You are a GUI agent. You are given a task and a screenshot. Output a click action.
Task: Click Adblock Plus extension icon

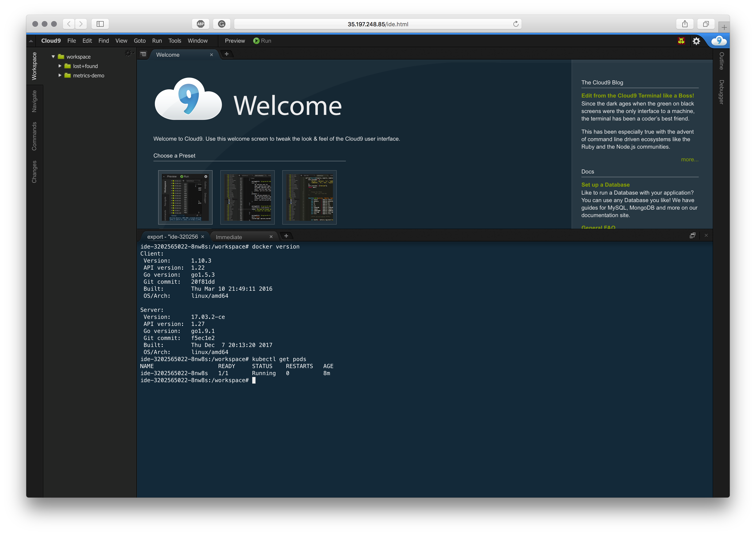(200, 24)
